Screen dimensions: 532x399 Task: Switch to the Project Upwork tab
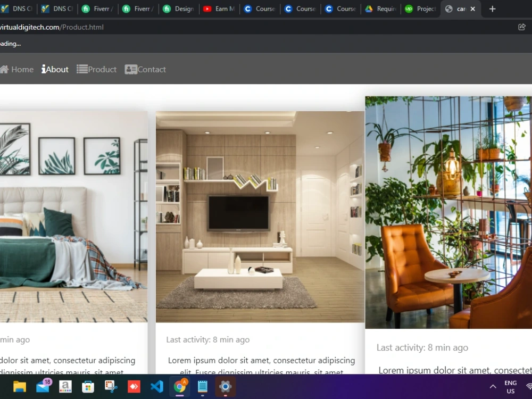[421, 9]
